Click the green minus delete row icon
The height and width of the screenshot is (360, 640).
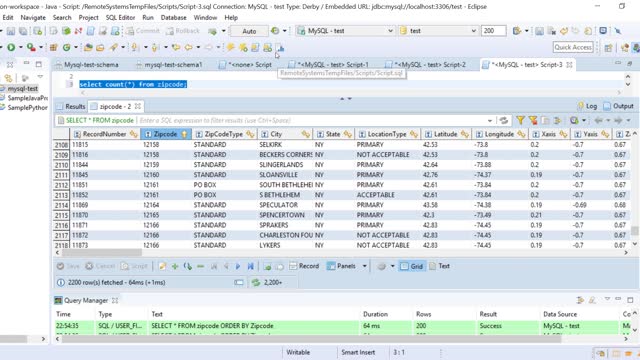click(x=200, y=267)
